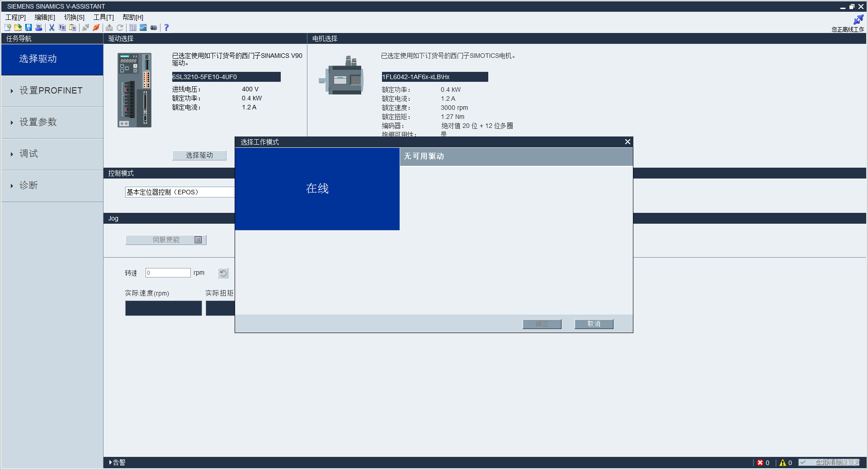
Task: Click the 实际速度(rpm) display box
Action: coord(164,308)
